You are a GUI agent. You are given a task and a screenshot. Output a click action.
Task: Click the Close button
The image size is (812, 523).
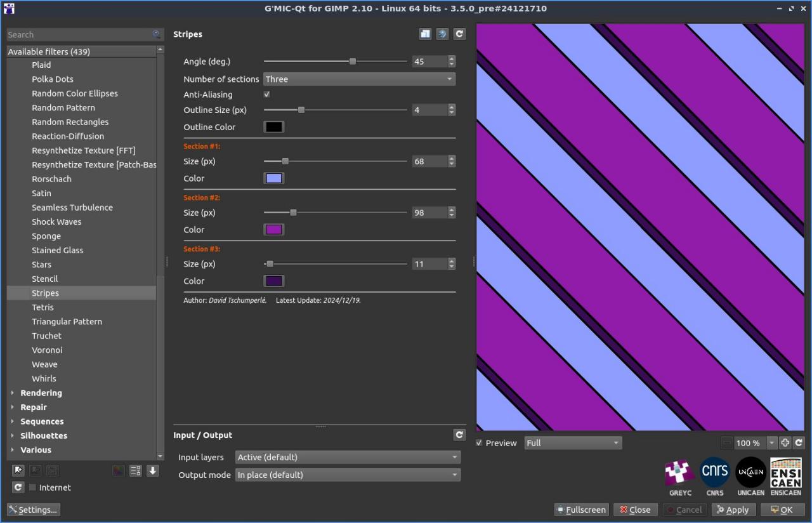(635, 510)
